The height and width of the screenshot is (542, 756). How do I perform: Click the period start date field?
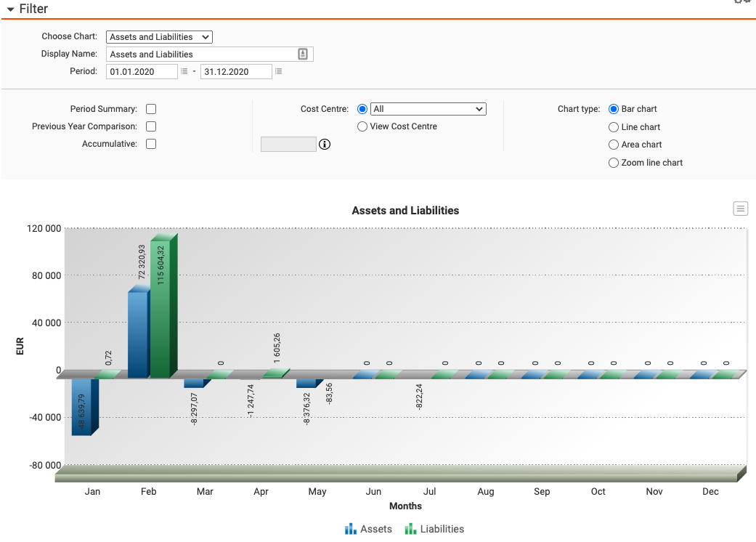coord(142,72)
